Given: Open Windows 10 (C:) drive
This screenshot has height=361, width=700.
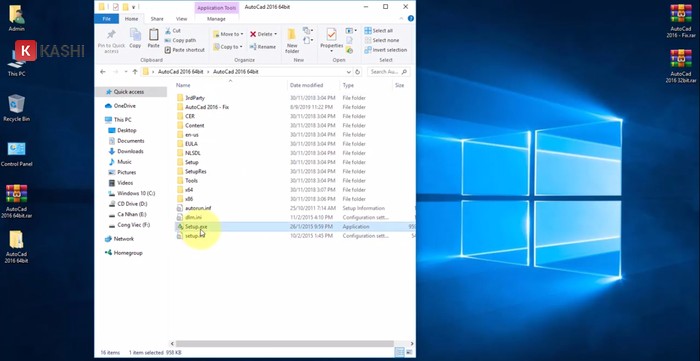Looking at the screenshot, I should pos(136,193).
